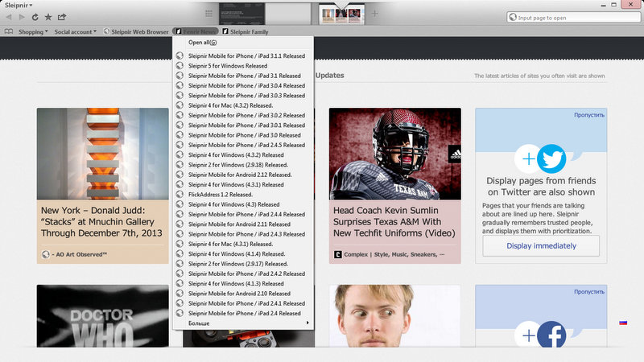Expand the Больше submenu
The height and width of the screenshot is (362, 644).
[x=243, y=323]
